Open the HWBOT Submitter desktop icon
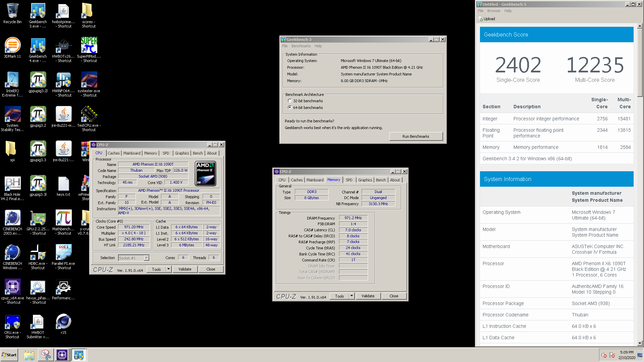 [x=38, y=326]
